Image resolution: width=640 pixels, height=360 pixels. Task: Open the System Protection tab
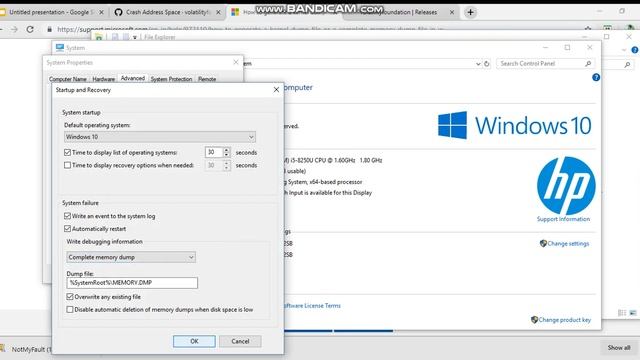171,79
